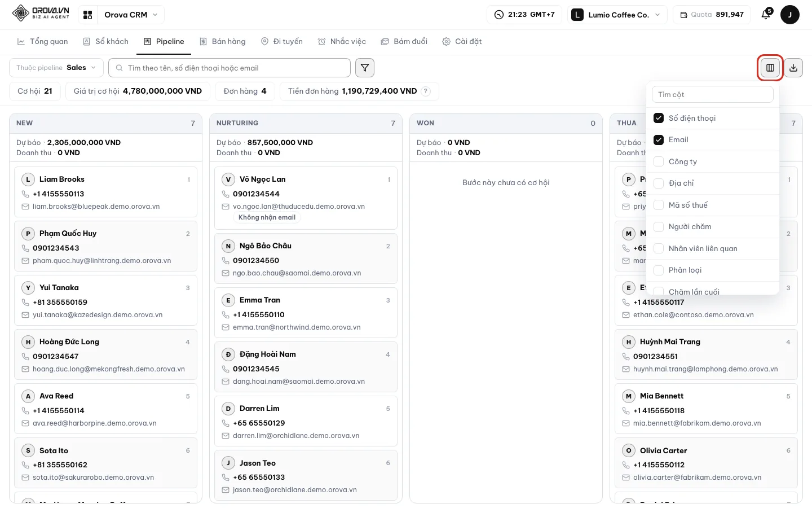Open the Võ Ngọc Lan opportunity card
Screen dimensions: 812x508
[x=306, y=198]
